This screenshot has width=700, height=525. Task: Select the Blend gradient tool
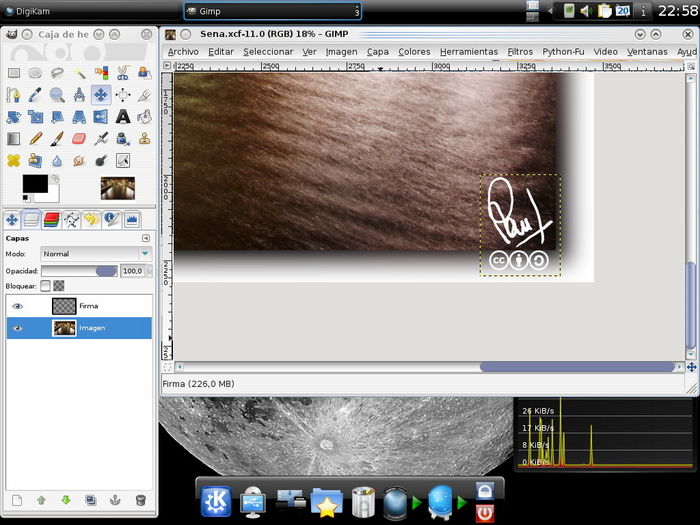pyautogui.click(x=13, y=139)
